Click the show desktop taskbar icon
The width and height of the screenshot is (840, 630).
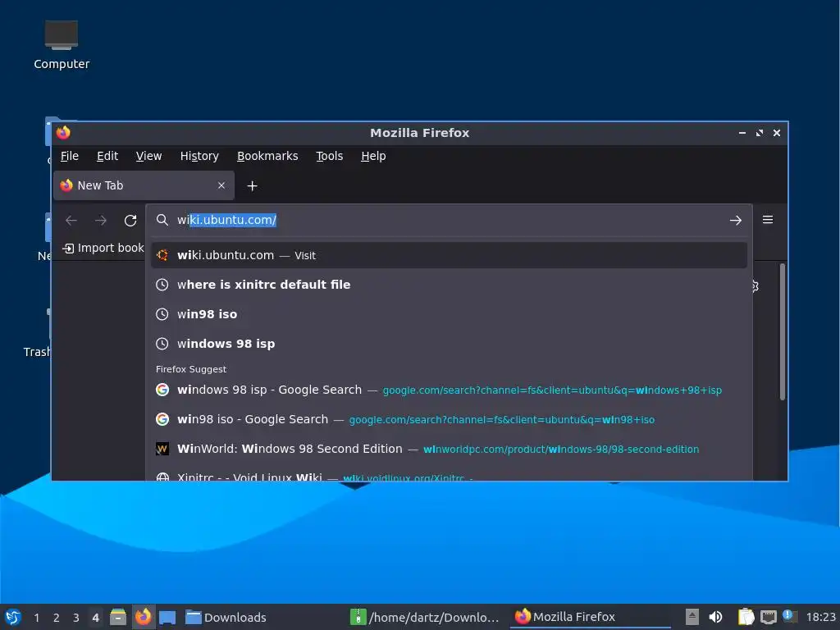[x=167, y=617]
